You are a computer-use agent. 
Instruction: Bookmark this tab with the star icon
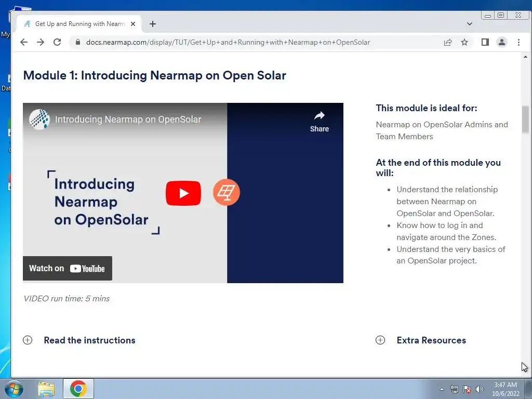[x=464, y=42]
